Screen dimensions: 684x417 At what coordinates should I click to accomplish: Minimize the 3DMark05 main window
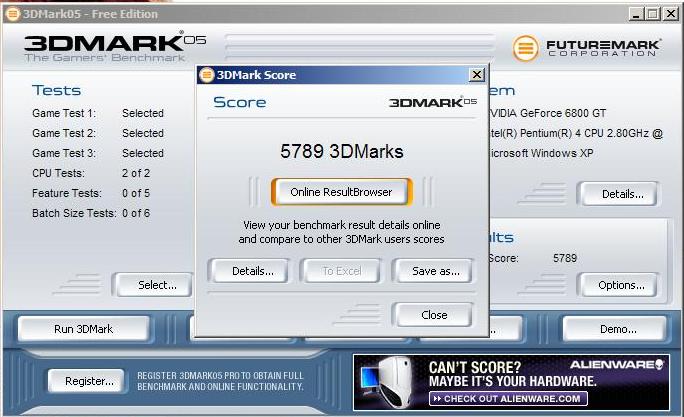(x=636, y=14)
